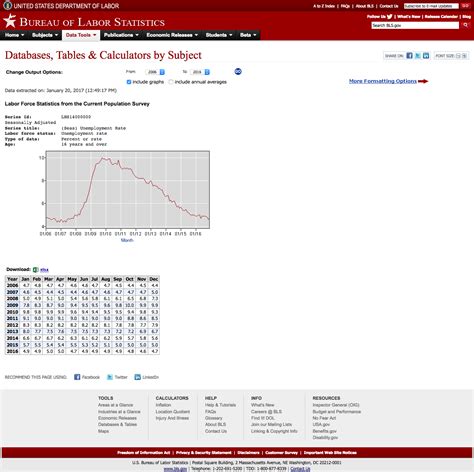Click the Dec column header
Viewport: 474px width, 472px height.
(154, 279)
